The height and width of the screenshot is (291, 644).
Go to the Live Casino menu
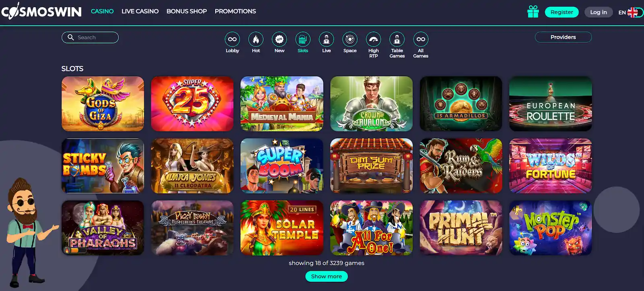coord(140,11)
